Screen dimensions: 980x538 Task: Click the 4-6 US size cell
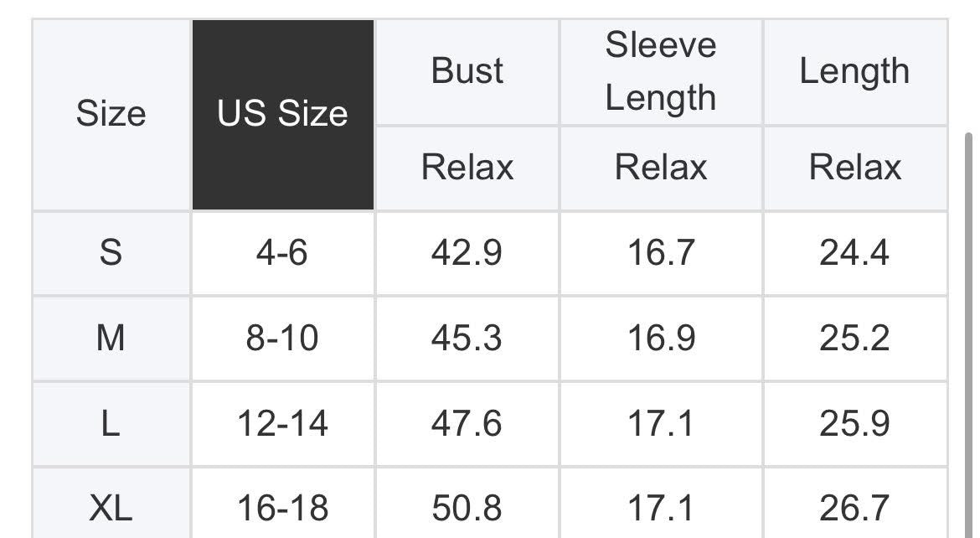[x=282, y=252]
